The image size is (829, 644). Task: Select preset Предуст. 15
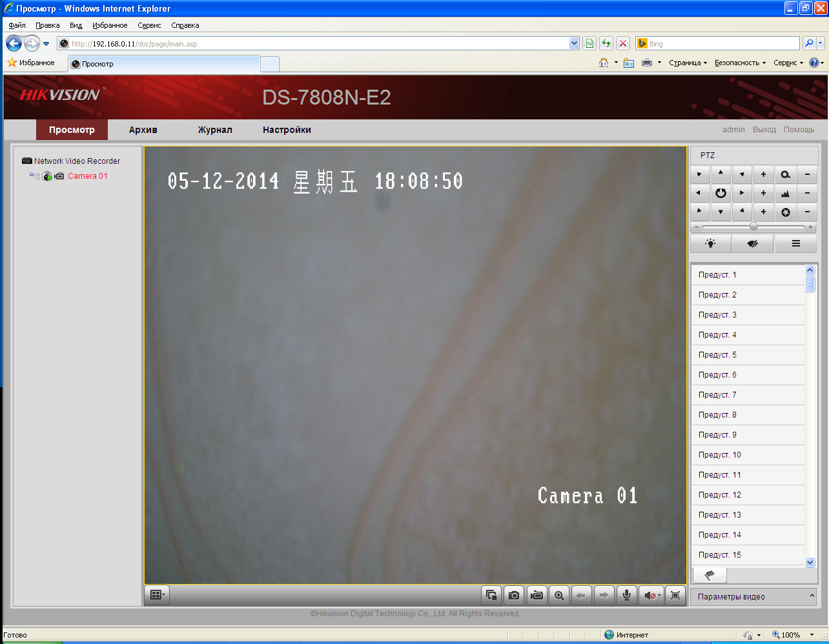click(748, 555)
